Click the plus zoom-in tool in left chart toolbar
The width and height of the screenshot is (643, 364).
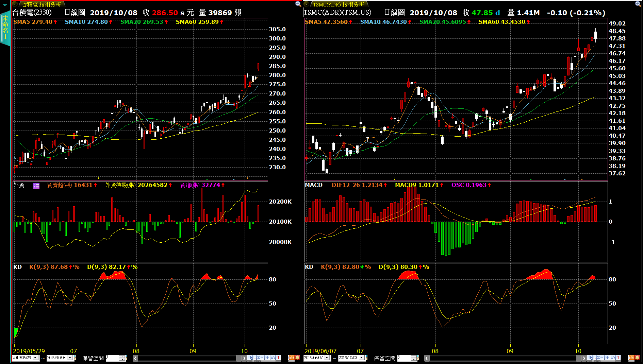click(267, 358)
